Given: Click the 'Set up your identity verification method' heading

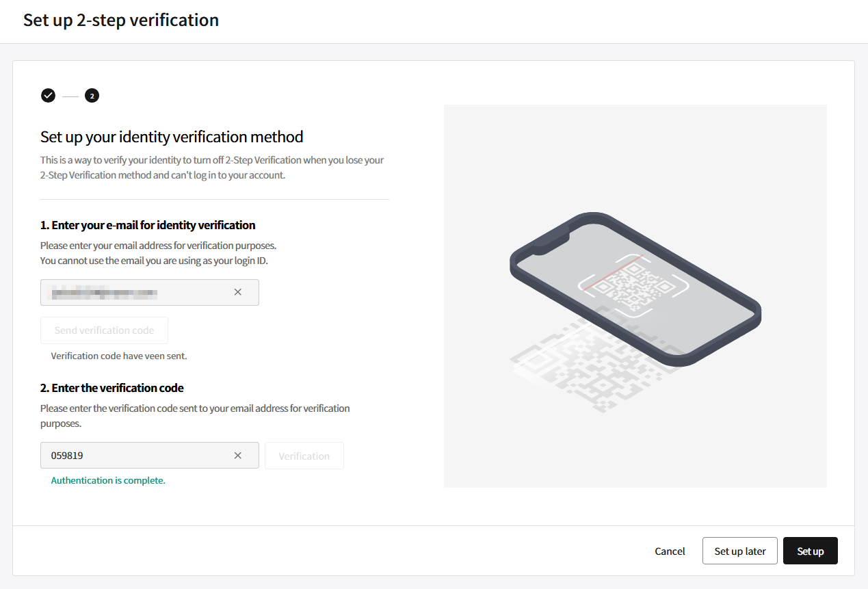Looking at the screenshot, I should [172, 137].
